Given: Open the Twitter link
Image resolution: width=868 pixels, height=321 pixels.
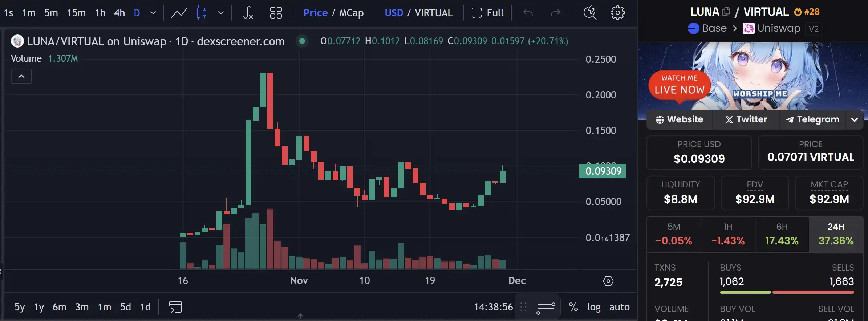Looking at the screenshot, I should (x=746, y=120).
